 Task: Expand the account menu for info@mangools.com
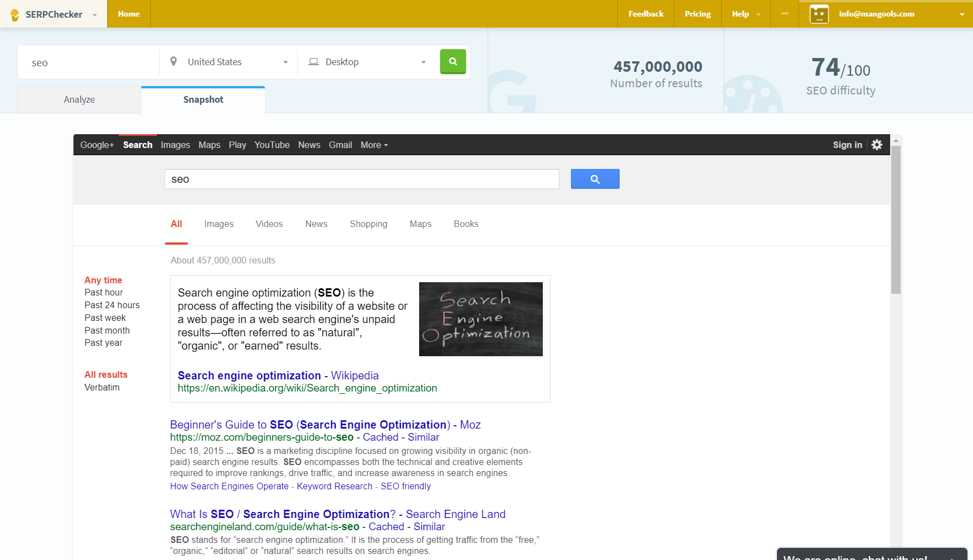(x=962, y=14)
